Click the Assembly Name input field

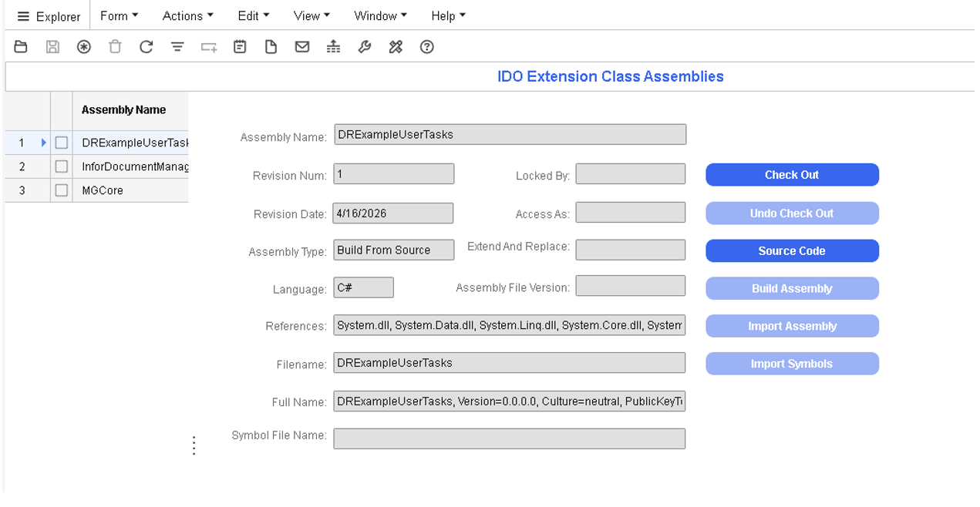point(510,135)
